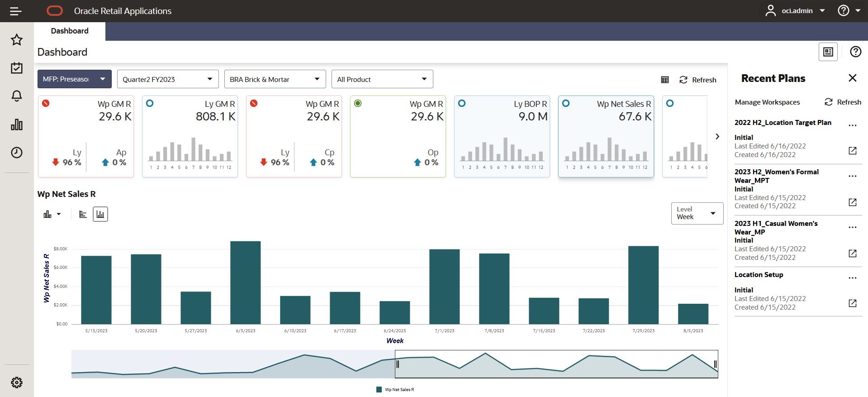The width and height of the screenshot is (868, 397).
Task: Open Notifications bell icon
Action: (x=17, y=96)
